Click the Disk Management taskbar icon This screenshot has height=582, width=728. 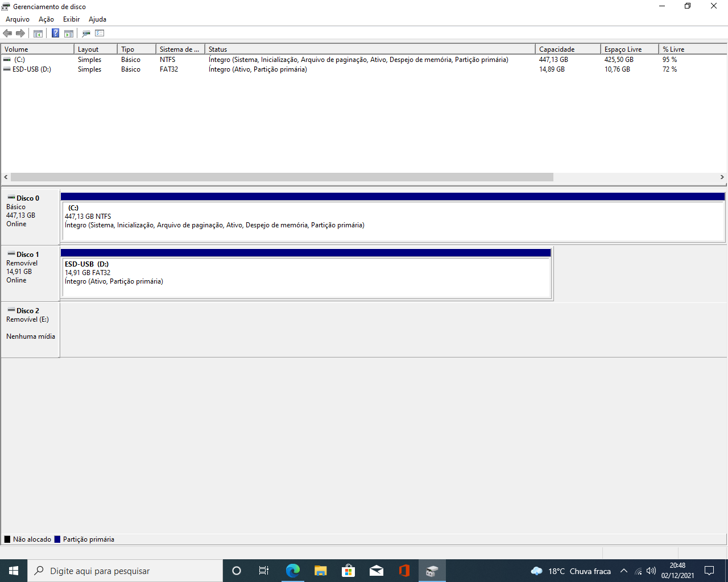432,571
